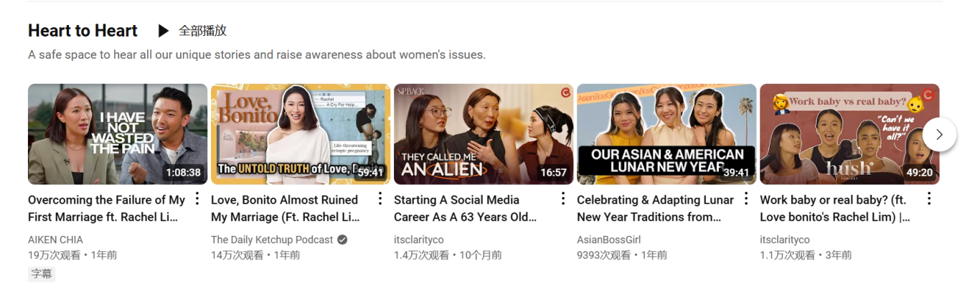Open the Celebrating & Adapting Lunar New Year title

tap(654, 208)
